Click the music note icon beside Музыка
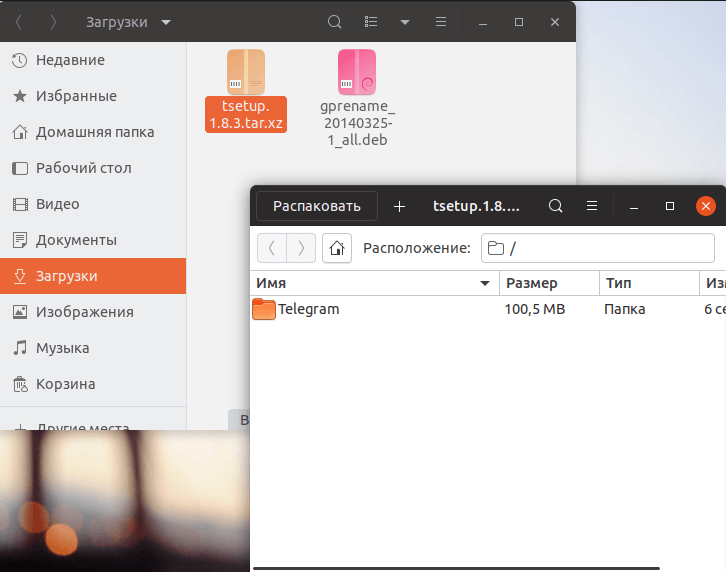 (19, 348)
